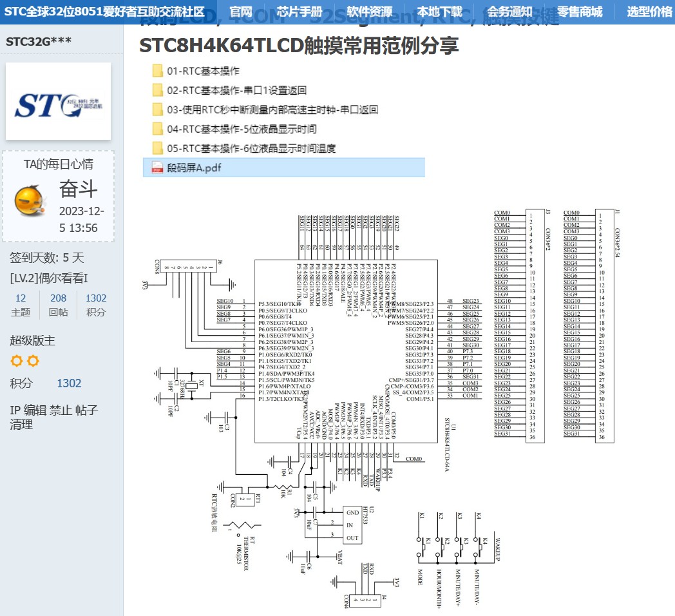Click the IP moderator action link
This screenshot has width=675, height=616.
(x=15, y=410)
